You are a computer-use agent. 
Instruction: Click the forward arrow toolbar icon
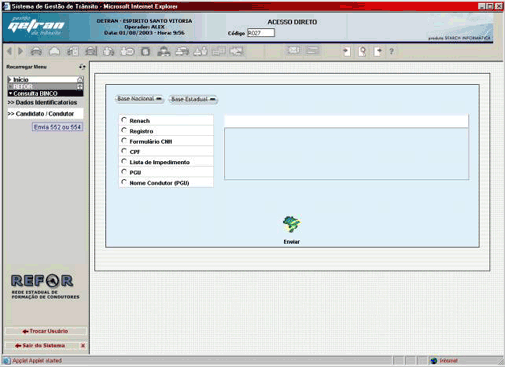[21, 51]
